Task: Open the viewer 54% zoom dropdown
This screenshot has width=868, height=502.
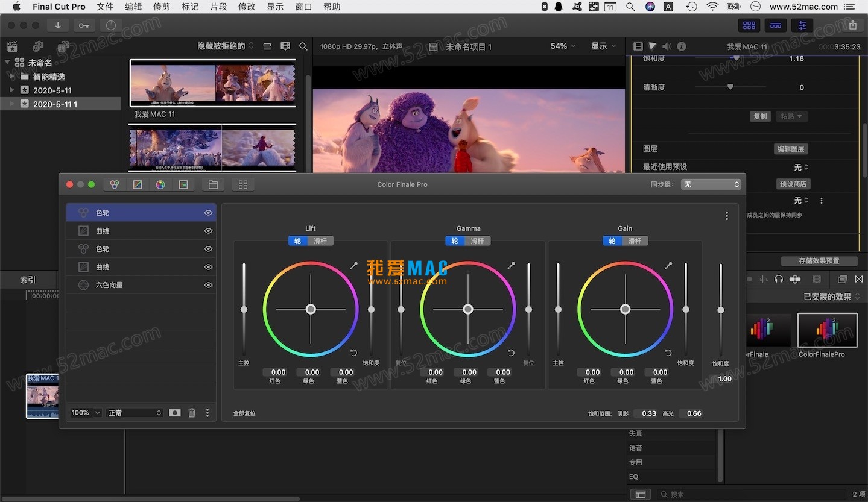Action: 563,46
